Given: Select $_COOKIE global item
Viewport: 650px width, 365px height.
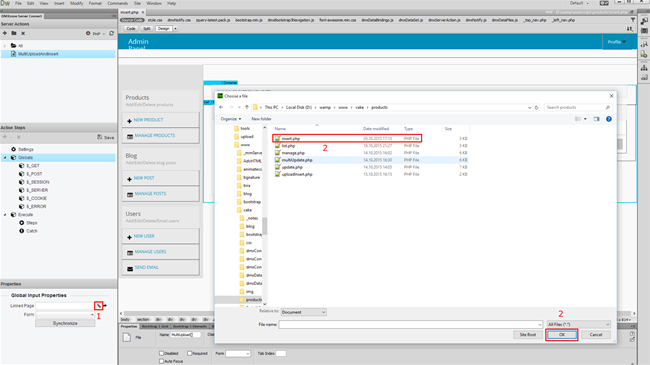Looking at the screenshot, I should (36, 199).
